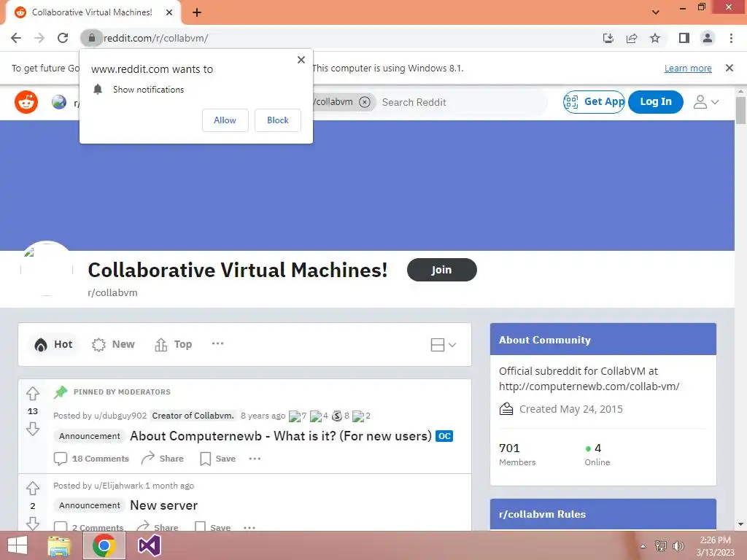Click the 701 Members count

click(x=517, y=454)
